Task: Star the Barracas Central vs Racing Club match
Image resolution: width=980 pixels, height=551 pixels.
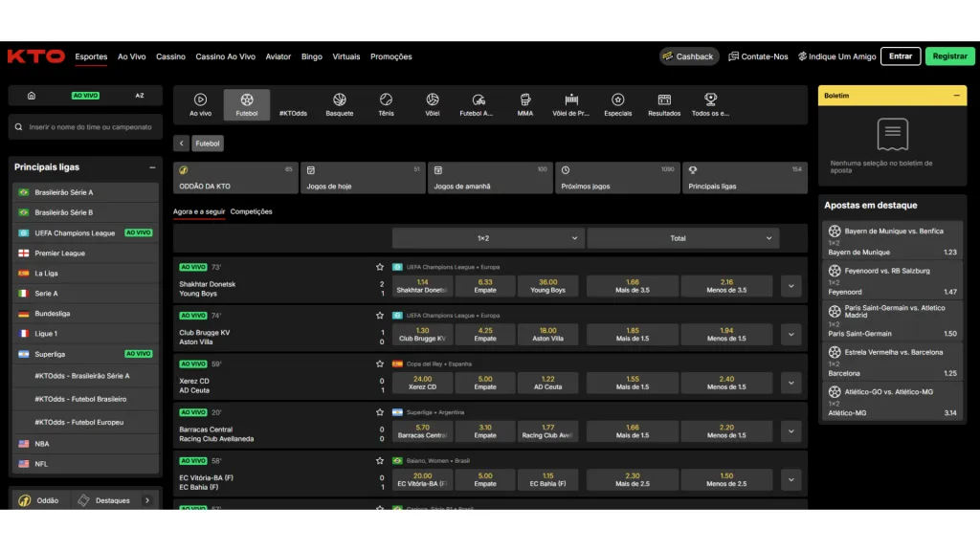Action: (x=379, y=412)
